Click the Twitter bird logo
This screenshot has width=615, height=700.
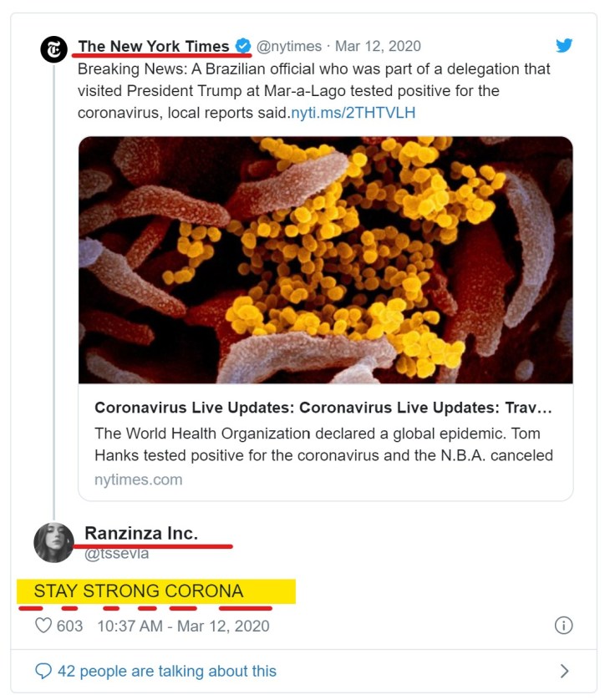click(564, 46)
